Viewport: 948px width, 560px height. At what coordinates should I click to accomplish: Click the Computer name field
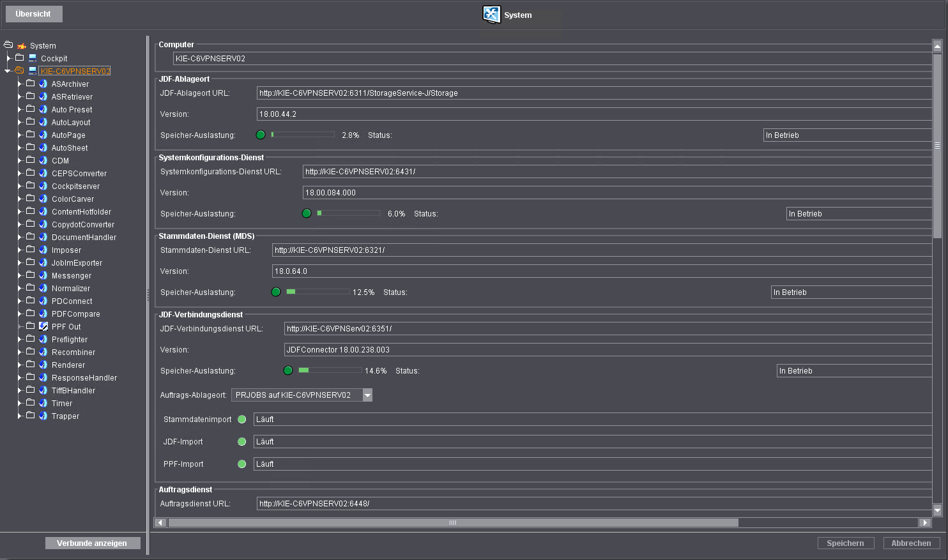(x=552, y=58)
